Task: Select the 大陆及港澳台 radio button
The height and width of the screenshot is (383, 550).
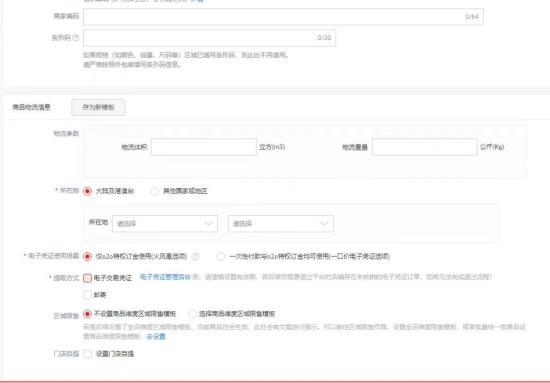Action: [87, 191]
